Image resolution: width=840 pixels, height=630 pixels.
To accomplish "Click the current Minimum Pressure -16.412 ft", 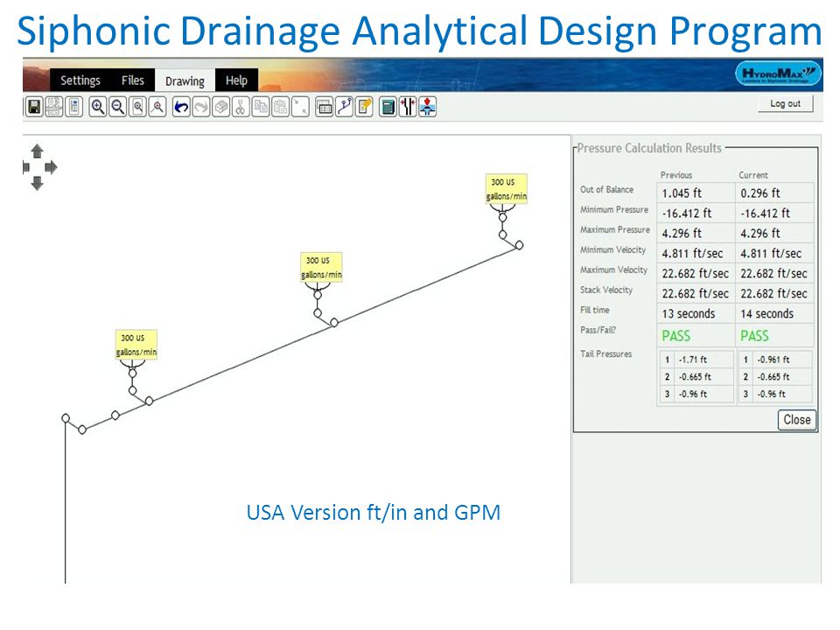I will click(x=774, y=213).
